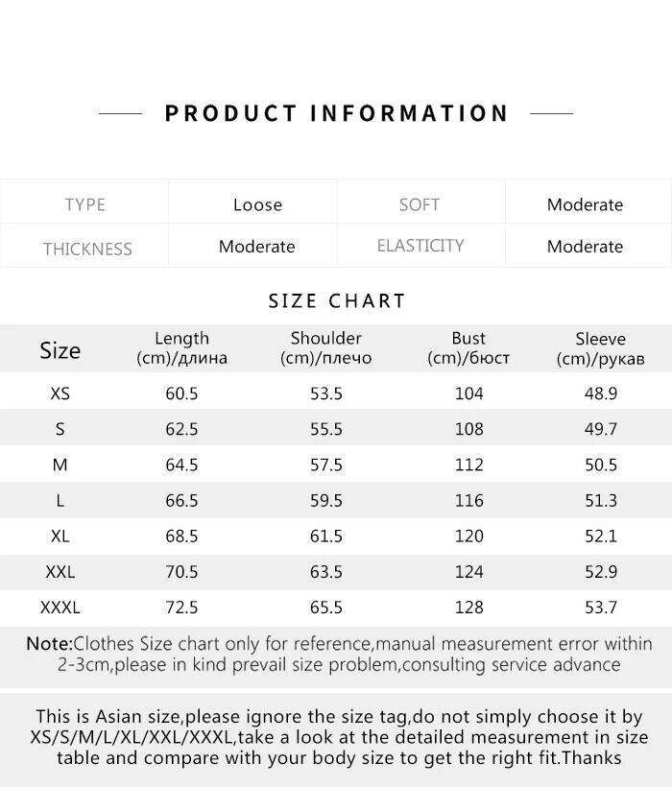672x811 pixels.
Task: Select the XXXL size row label
Action: coord(60,608)
